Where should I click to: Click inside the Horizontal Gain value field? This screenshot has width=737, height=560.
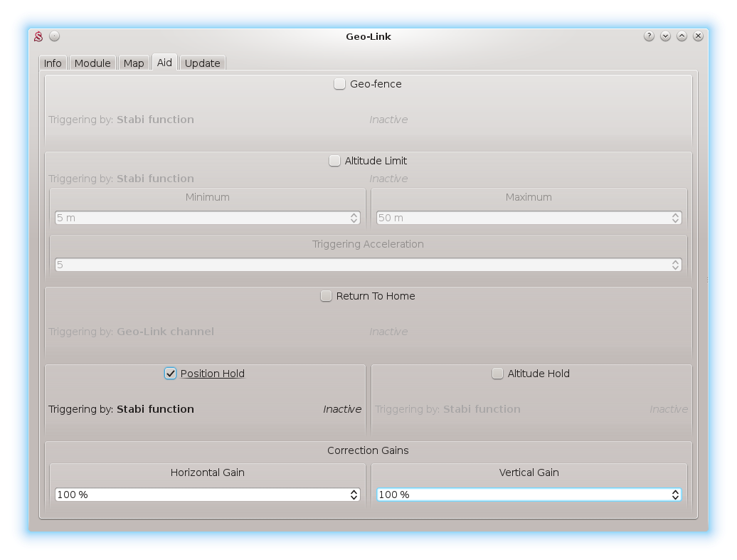coord(199,495)
